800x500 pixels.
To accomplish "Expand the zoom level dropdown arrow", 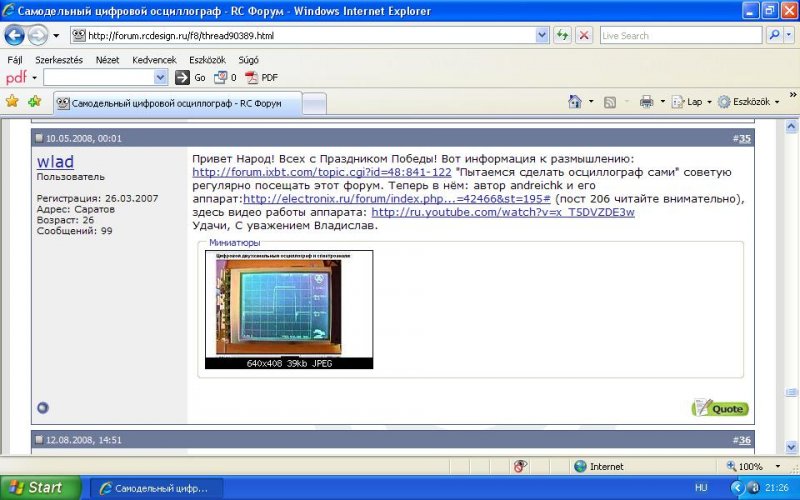I will click(778, 466).
